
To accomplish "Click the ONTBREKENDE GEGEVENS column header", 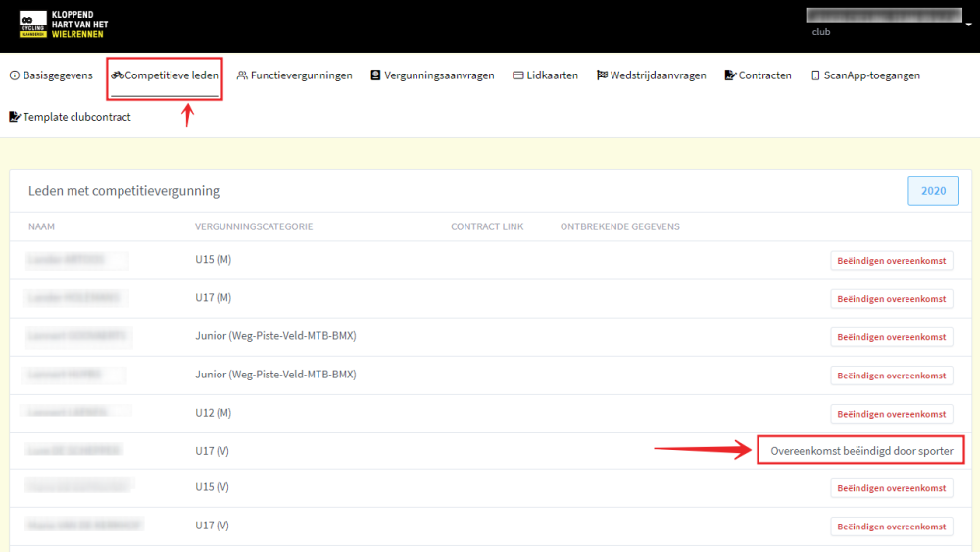I will pyautogui.click(x=620, y=226).
